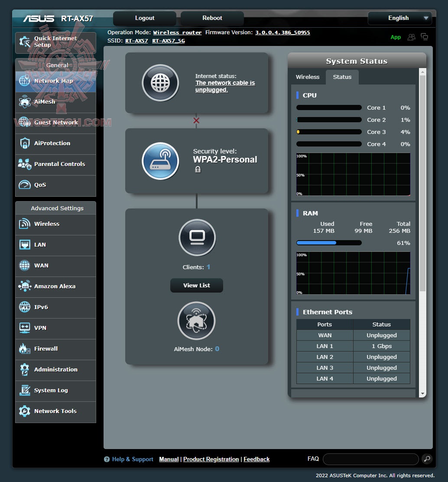Viewport: 448px width, 482px height.
Task: Click the Internet status globe icon
Action: click(160, 83)
